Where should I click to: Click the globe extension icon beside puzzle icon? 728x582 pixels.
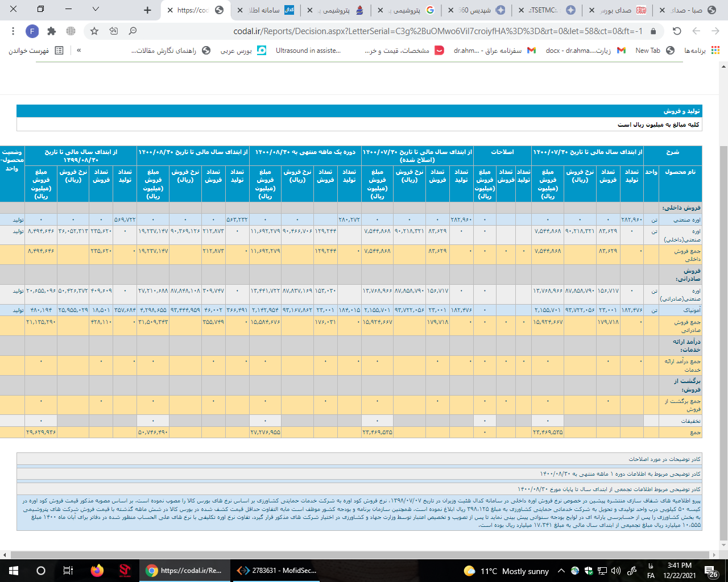(x=71, y=31)
